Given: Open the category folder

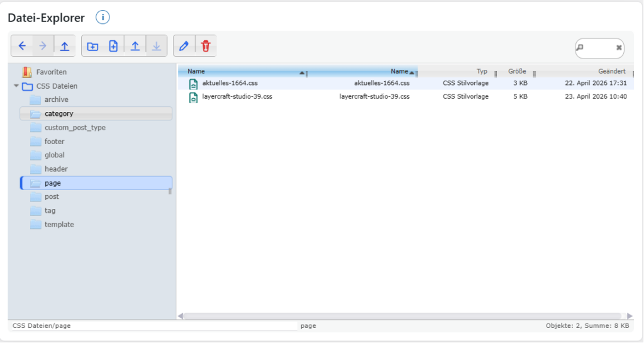Looking at the screenshot, I should [x=96, y=113].
